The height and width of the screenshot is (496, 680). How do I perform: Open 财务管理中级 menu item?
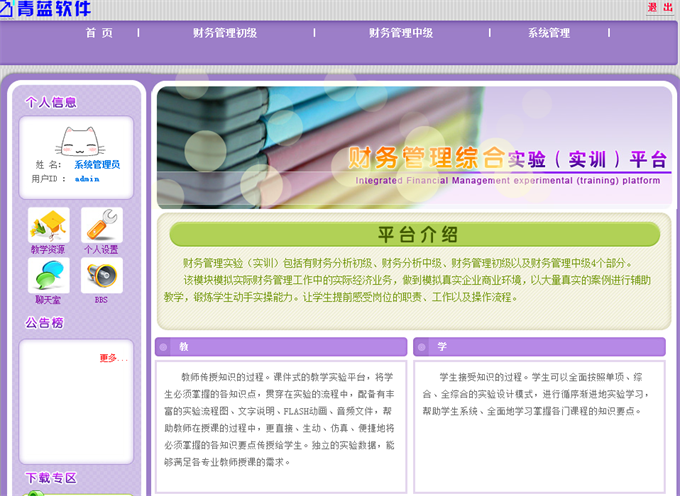click(401, 33)
